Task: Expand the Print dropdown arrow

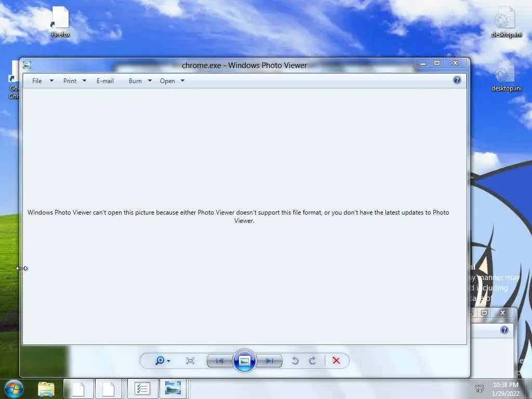Action: (85, 81)
